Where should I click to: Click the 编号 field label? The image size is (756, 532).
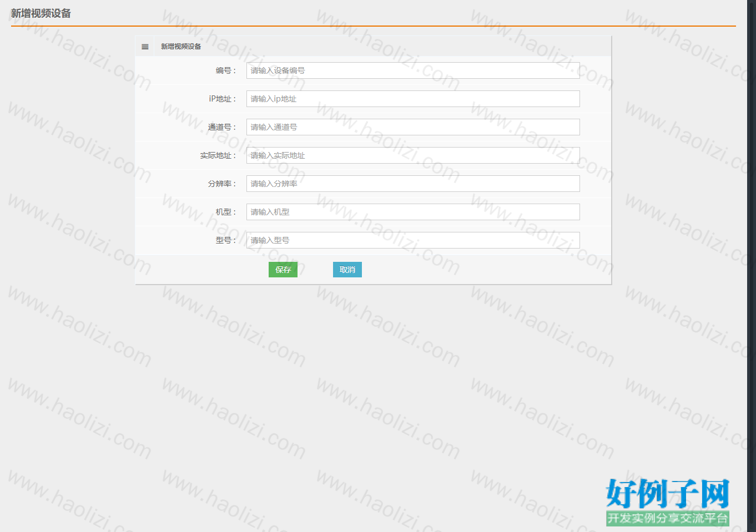click(x=226, y=70)
